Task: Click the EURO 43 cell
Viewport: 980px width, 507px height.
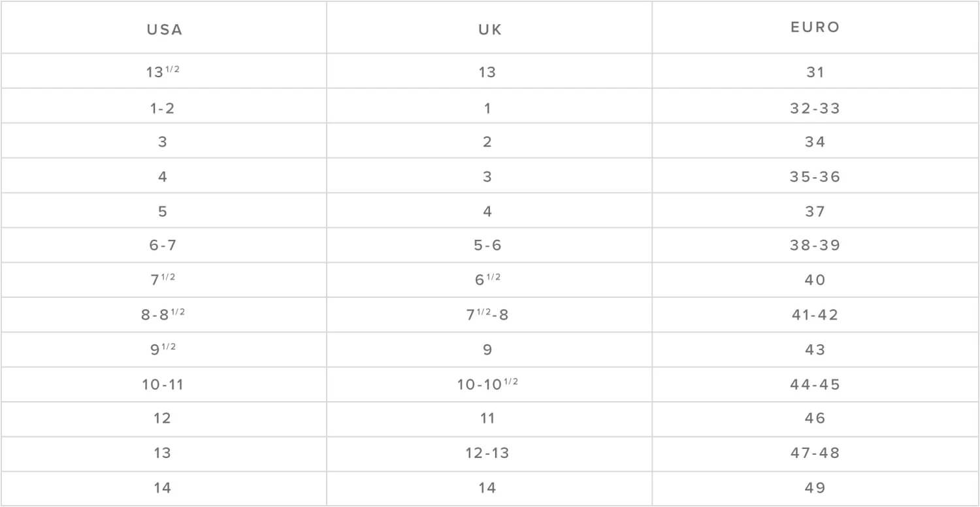Action: pyautogui.click(x=815, y=350)
